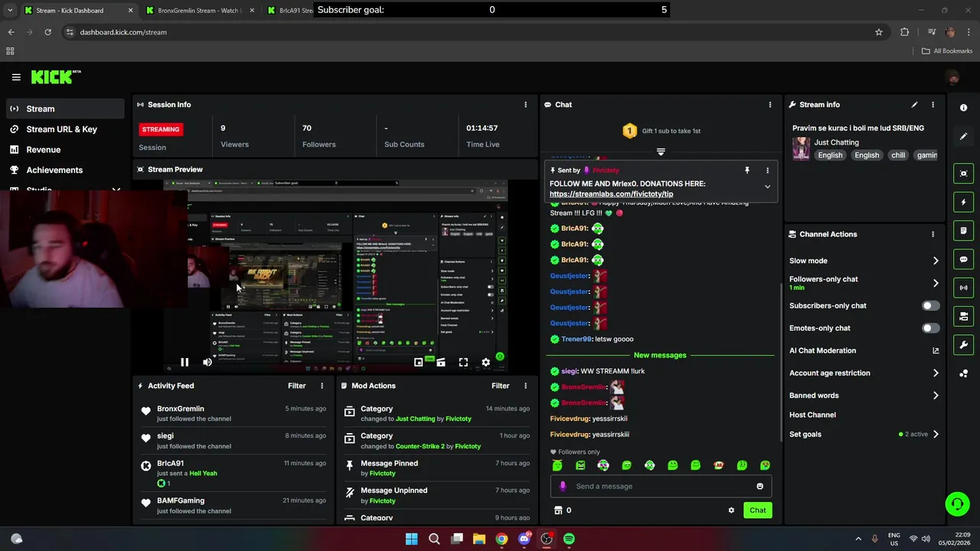Click the KICK beta logo
Viewport: 980px width, 551px height.
pos(56,77)
